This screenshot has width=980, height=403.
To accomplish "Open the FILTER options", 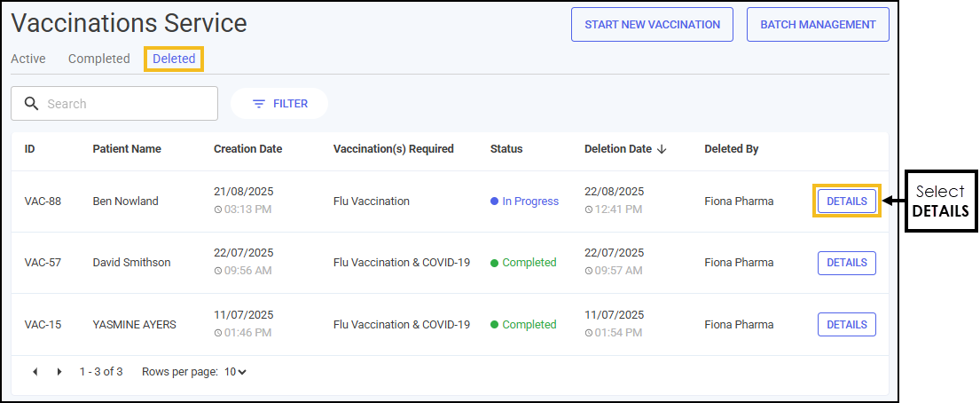I will [279, 104].
